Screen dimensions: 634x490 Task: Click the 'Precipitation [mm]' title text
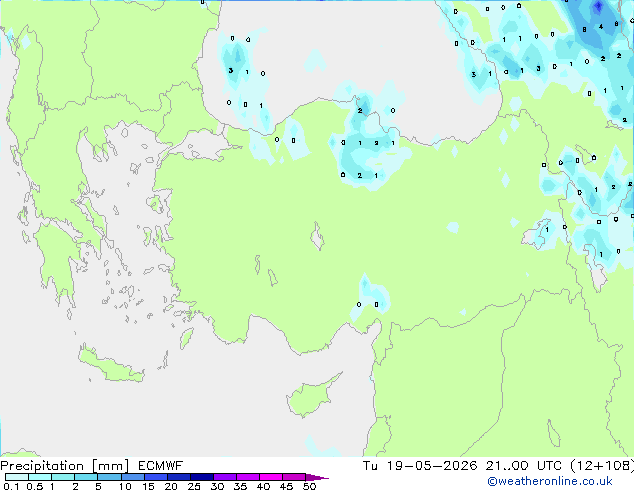point(65,466)
